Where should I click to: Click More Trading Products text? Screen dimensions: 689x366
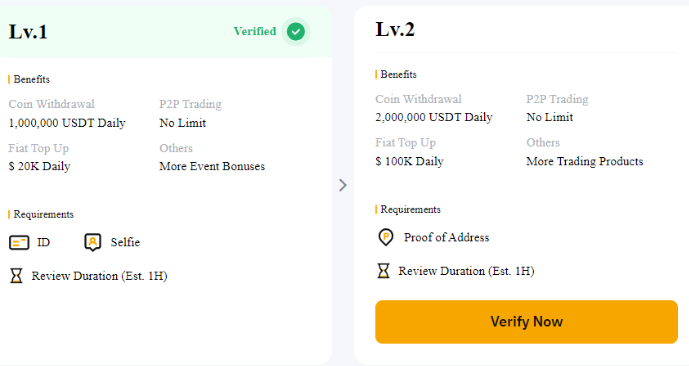coord(585,161)
